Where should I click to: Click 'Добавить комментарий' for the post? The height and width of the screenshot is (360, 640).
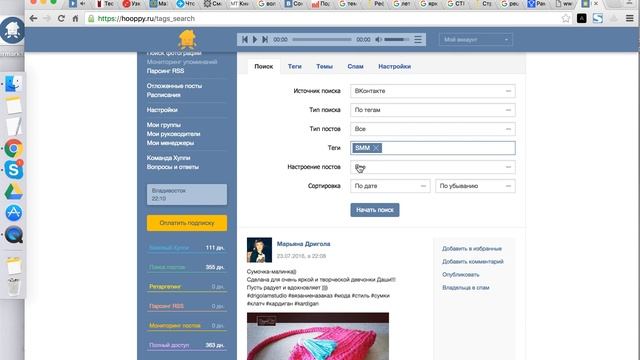click(x=473, y=262)
